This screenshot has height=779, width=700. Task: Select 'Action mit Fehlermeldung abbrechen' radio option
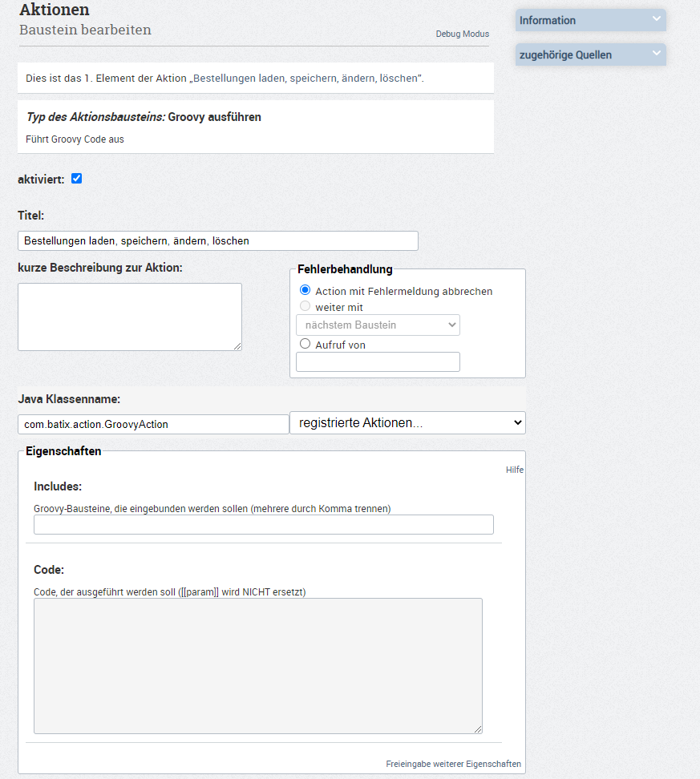pos(305,290)
